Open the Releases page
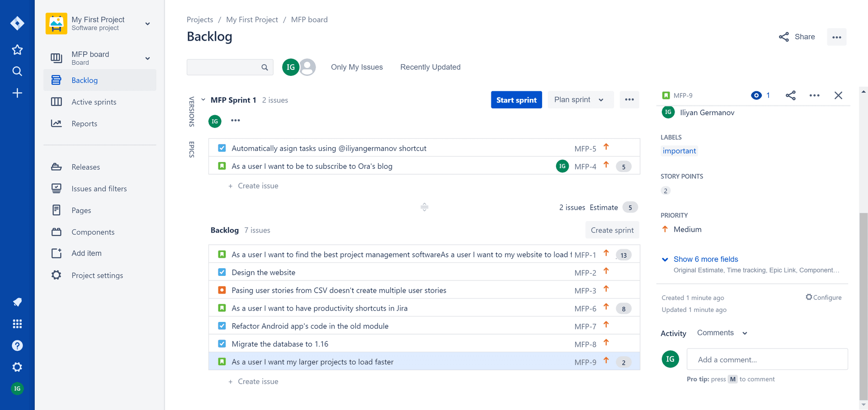The width and height of the screenshot is (868, 410). click(x=85, y=167)
